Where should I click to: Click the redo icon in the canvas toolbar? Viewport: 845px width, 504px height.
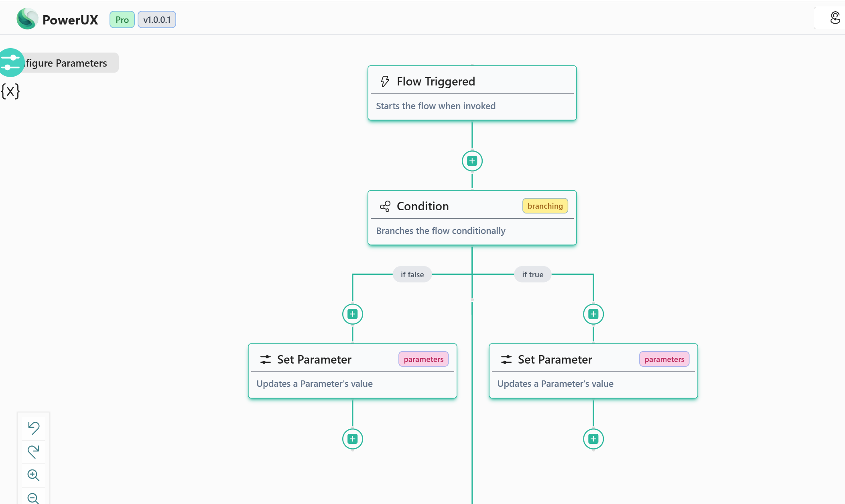coord(33,452)
